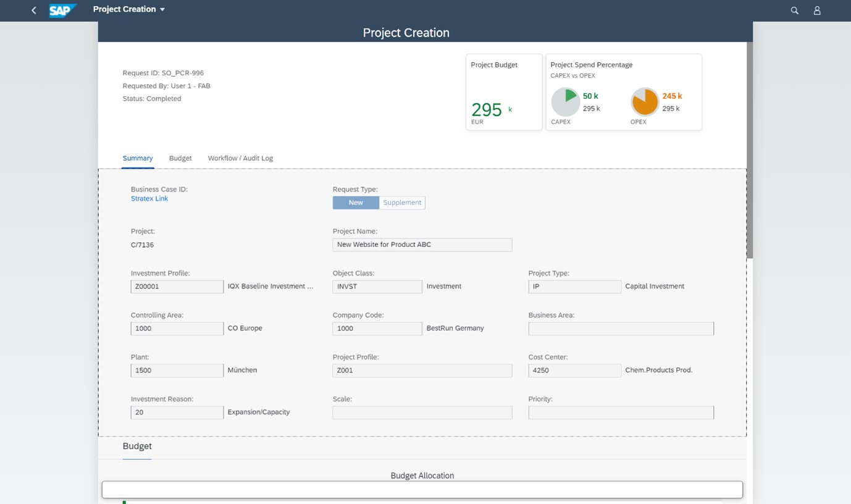Image resolution: width=851 pixels, height=504 pixels.
Task: Click the green CAPEX pie chart
Action: coord(565,101)
